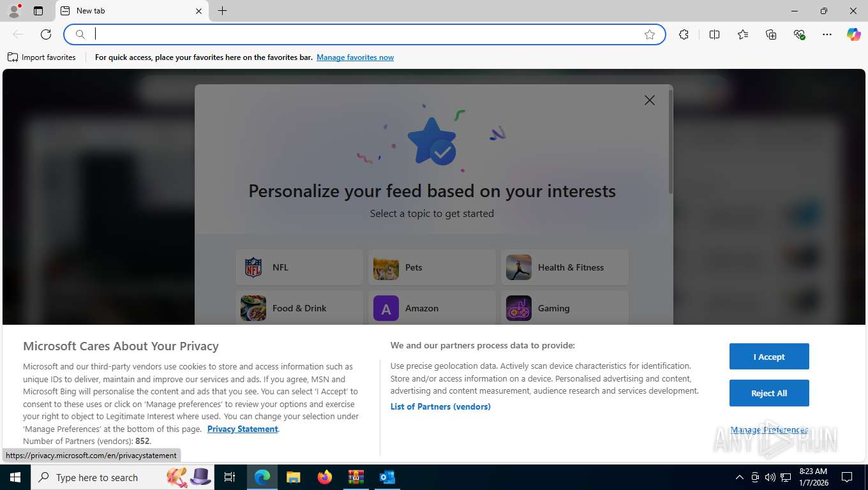Click Import favorites on favorites bar
This screenshot has height=490, width=868.
[x=41, y=57]
